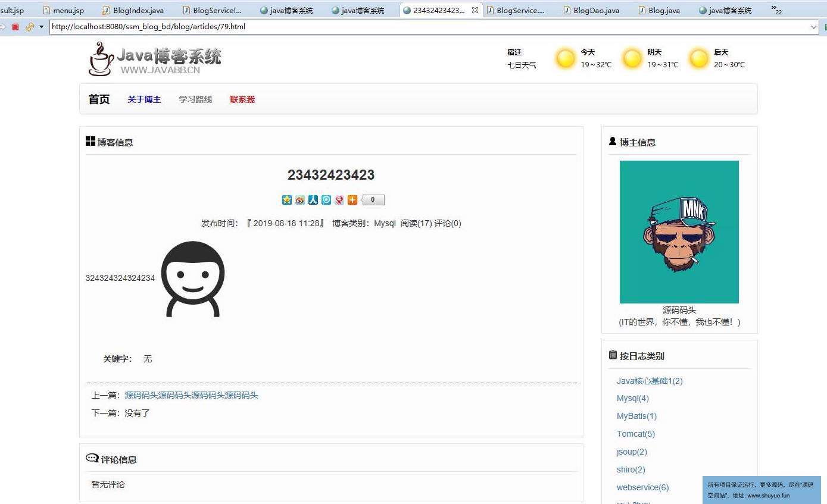The image size is (827, 504).
Task: Stop page loading with red stop button
Action: pyautogui.click(x=15, y=27)
